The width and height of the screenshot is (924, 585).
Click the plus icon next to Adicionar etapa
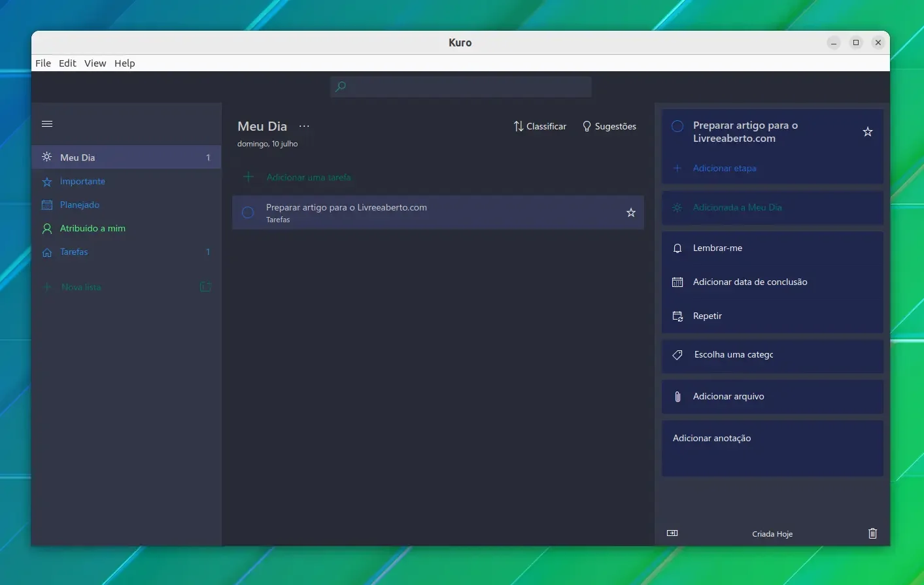[677, 168]
